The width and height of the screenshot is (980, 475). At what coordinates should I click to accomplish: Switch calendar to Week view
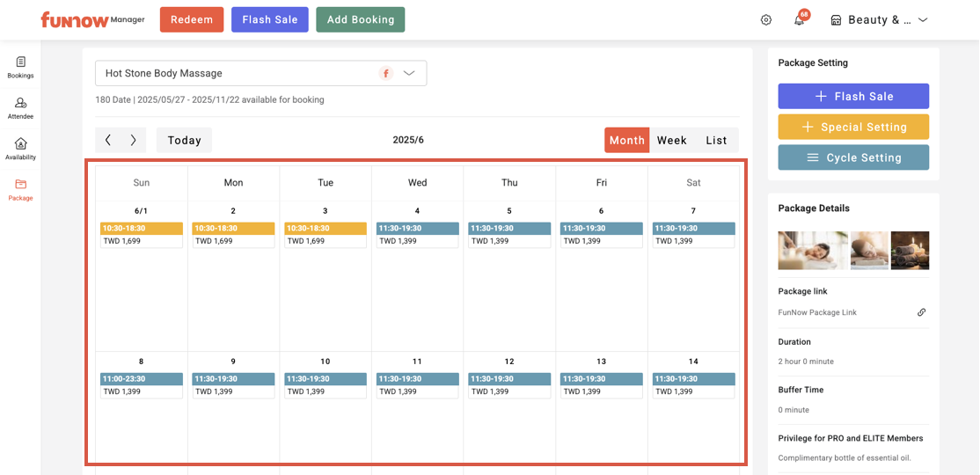671,140
